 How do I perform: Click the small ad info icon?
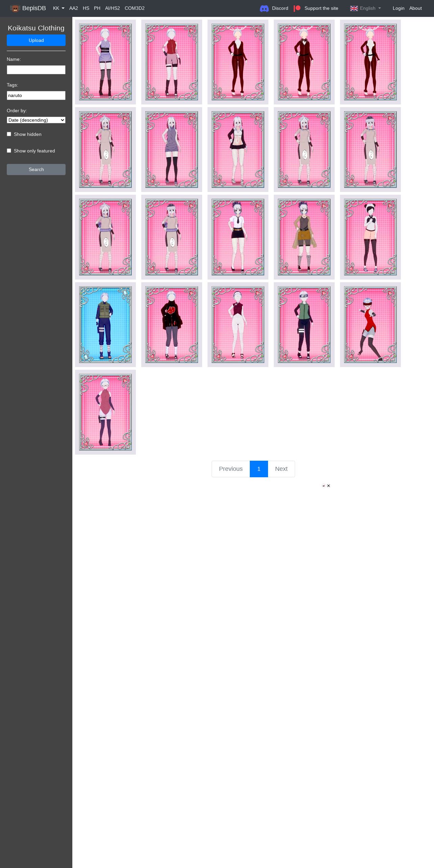324,486
